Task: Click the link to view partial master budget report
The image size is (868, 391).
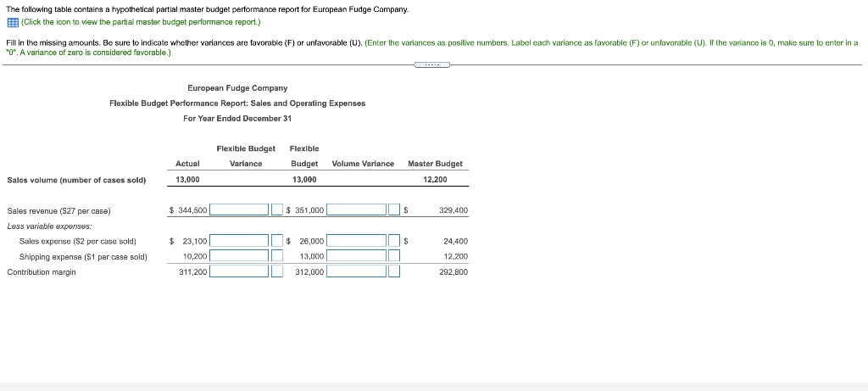Action: point(141,22)
